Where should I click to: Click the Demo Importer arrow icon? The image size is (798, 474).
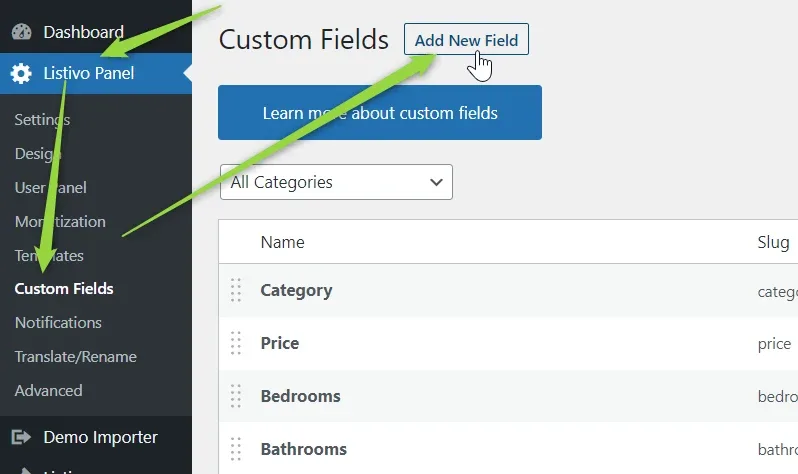21,437
